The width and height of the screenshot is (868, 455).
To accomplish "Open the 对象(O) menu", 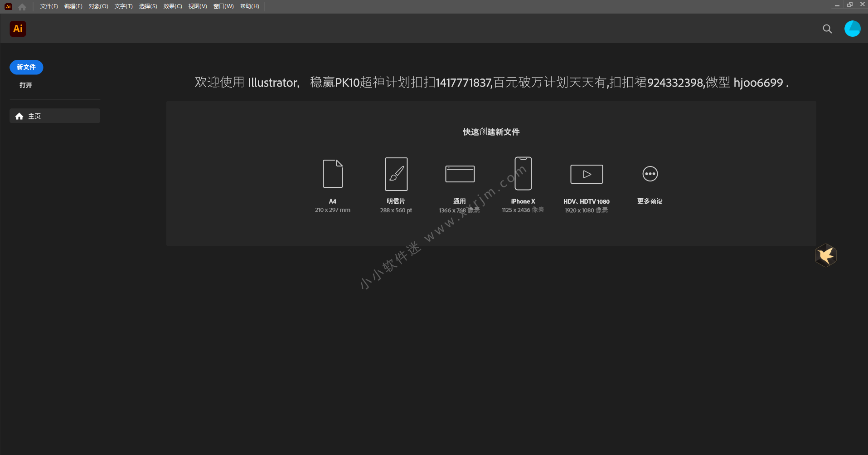I will tap(98, 6).
